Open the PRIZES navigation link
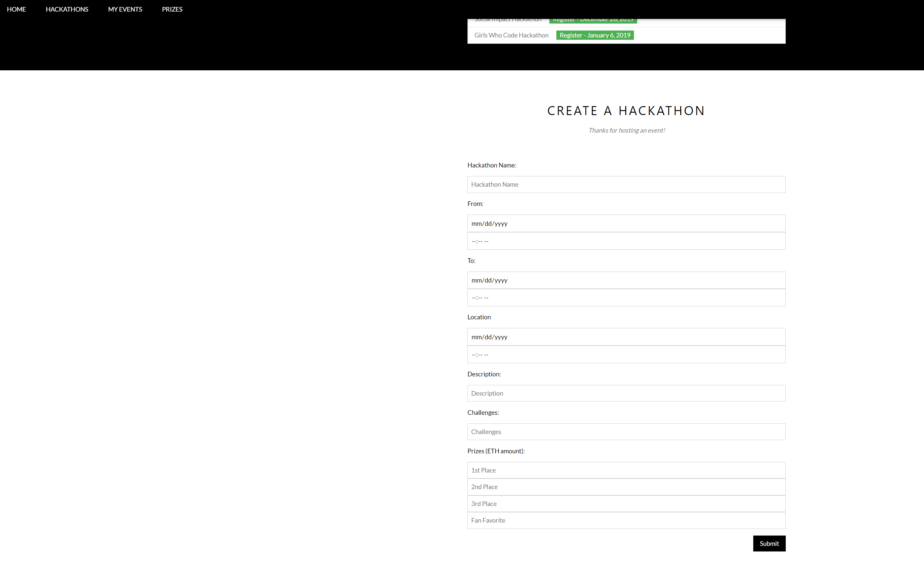The height and width of the screenshot is (577, 924). pos(172,9)
